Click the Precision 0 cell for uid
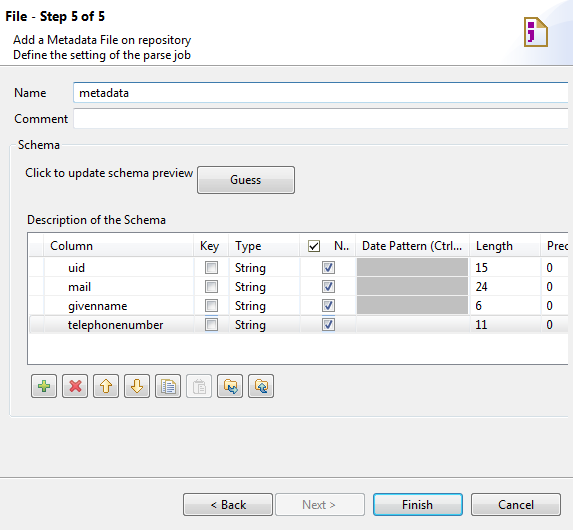573x530 pixels. [555, 268]
